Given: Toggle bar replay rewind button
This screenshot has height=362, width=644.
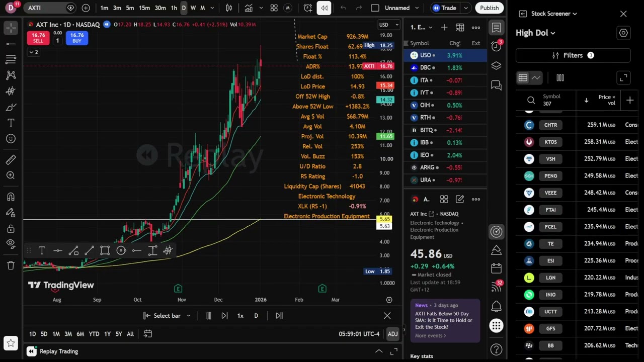Looking at the screenshot, I should click(324, 8).
